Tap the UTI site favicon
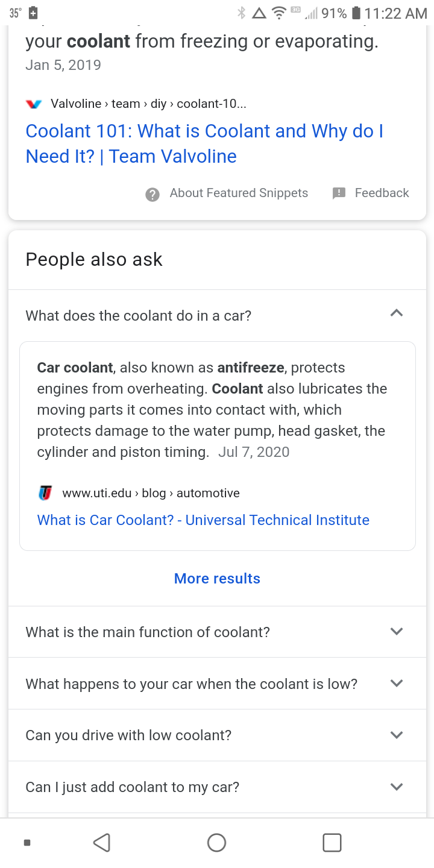 45,493
